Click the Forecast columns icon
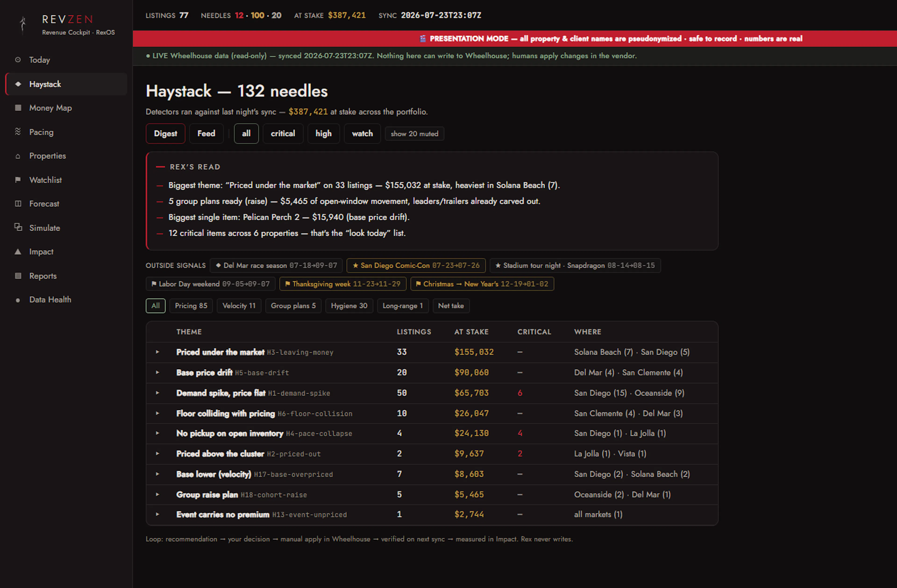Image resolution: width=897 pixels, height=588 pixels. coord(18,204)
